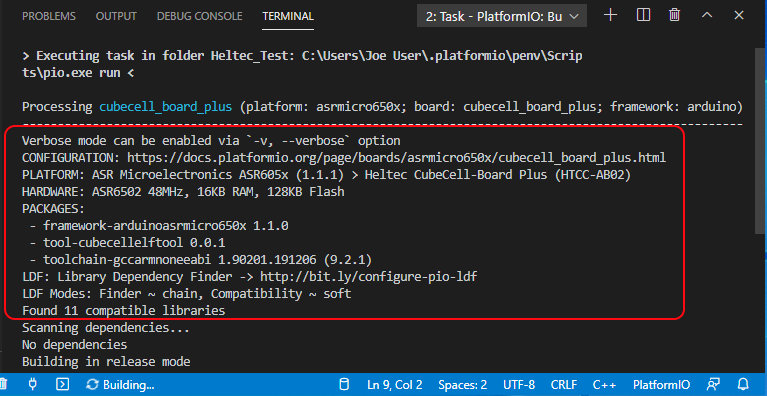
Task: Click 'Spaces: 2' indentation setting
Action: [462, 384]
